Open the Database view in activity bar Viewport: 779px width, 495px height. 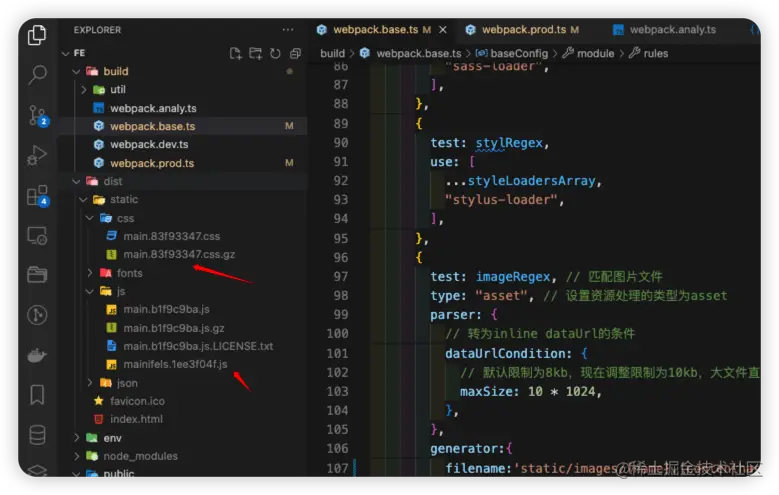pyautogui.click(x=37, y=435)
